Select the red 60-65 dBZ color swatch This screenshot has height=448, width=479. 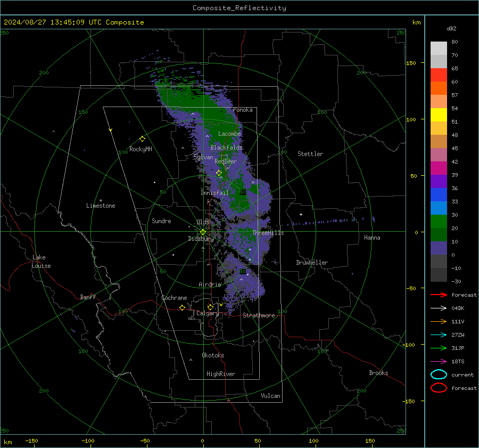[x=439, y=75]
